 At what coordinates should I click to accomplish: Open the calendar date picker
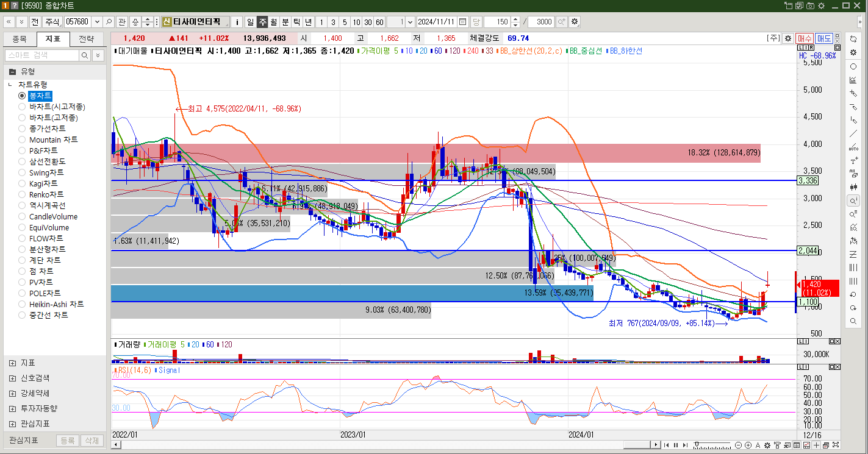tap(463, 22)
